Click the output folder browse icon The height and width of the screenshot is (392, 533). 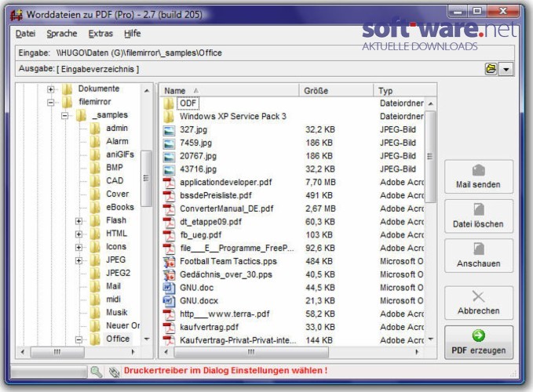coord(491,69)
